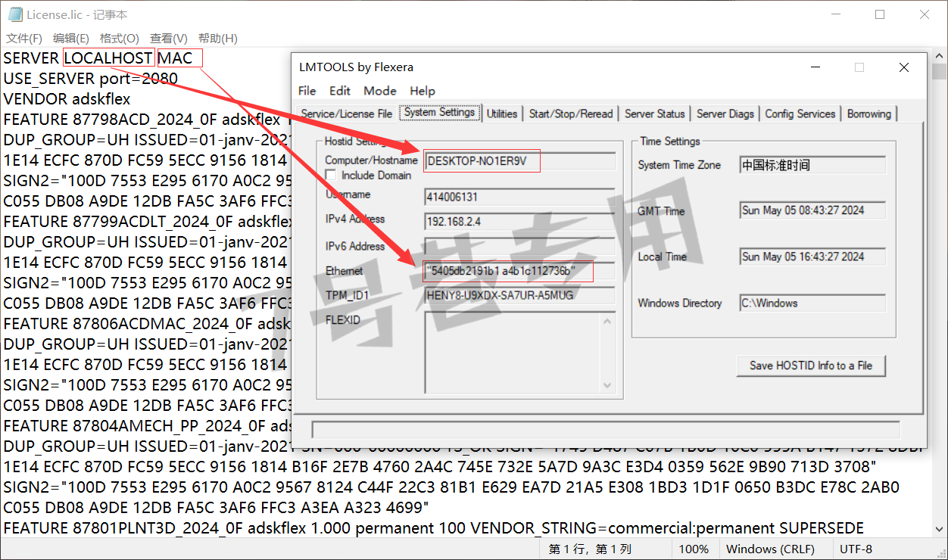948x560 pixels.
Task: Click the Local Time field
Action: [x=812, y=257]
